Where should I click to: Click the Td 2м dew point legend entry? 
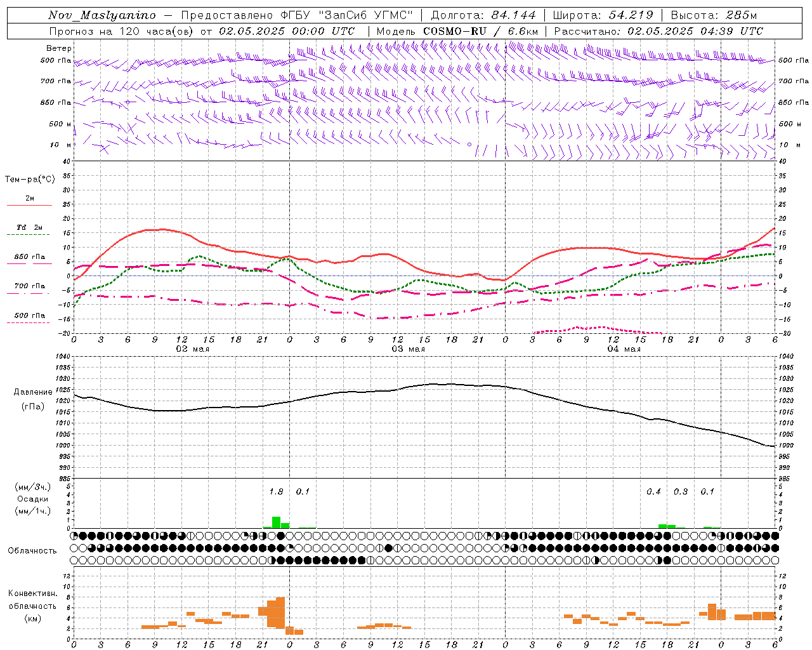pos(30,227)
